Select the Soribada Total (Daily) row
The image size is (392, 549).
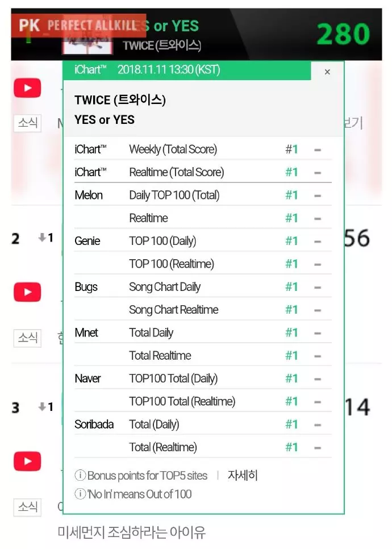point(203,424)
